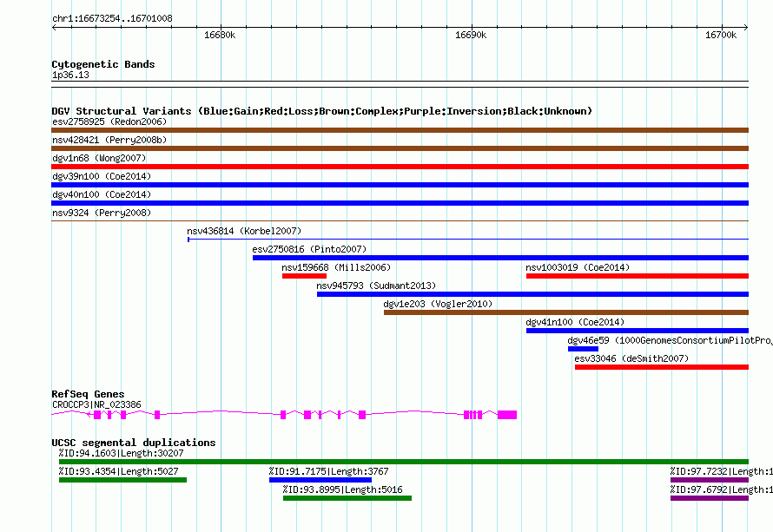Viewport: 773px width, 532px height.
Task: Click the %ID:93.8995 Length:5016 green bar
Action: coord(347,498)
